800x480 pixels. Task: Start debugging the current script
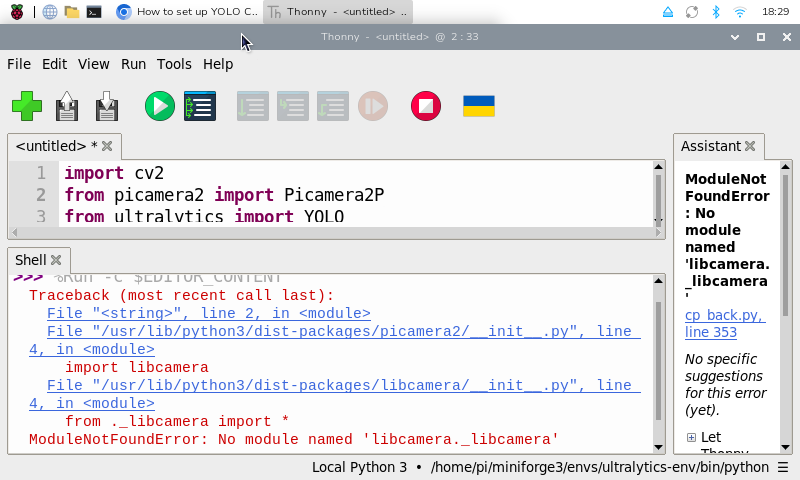click(200, 106)
